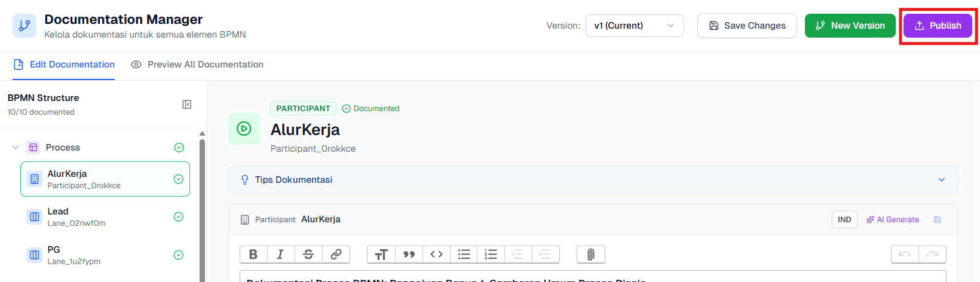Click the green play icon beside AlurKerja heading
The width and height of the screenshot is (980, 282).
244,128
